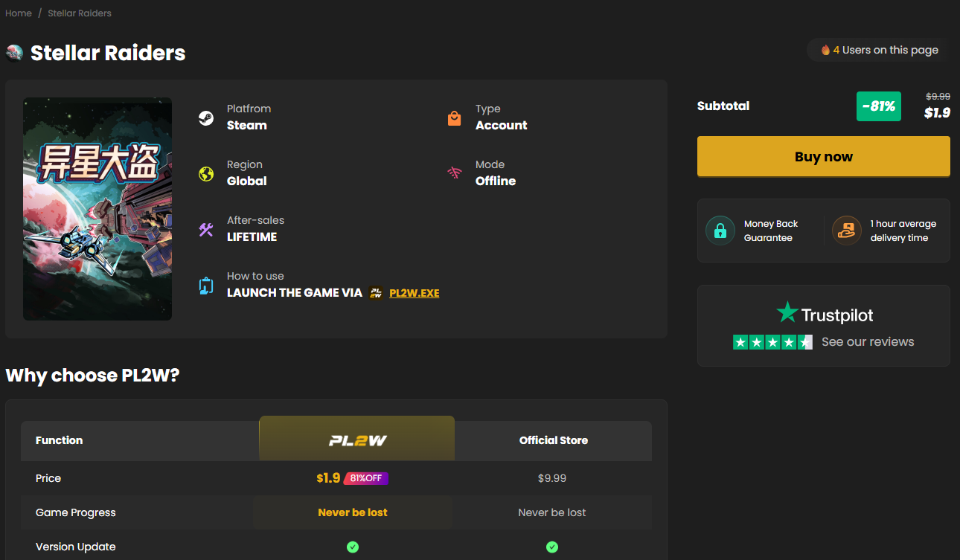Click the 'Function' column header

tap(59, 440)
